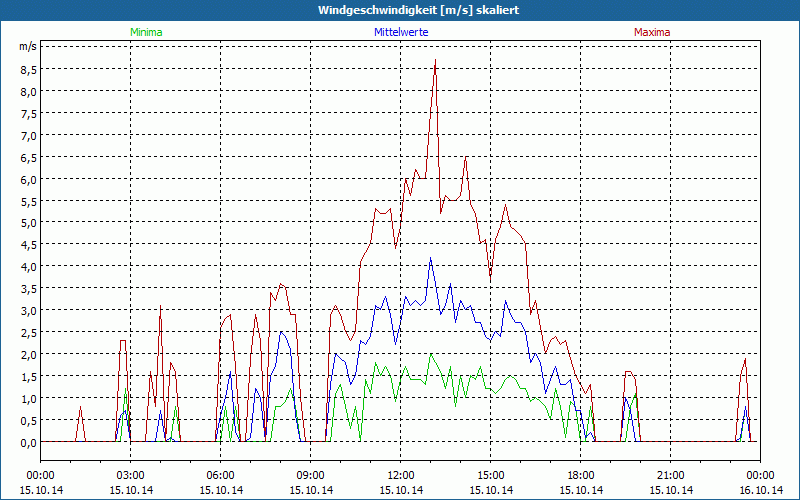
Task: Click the 03:00 time axis label
Action: [131, 476]
